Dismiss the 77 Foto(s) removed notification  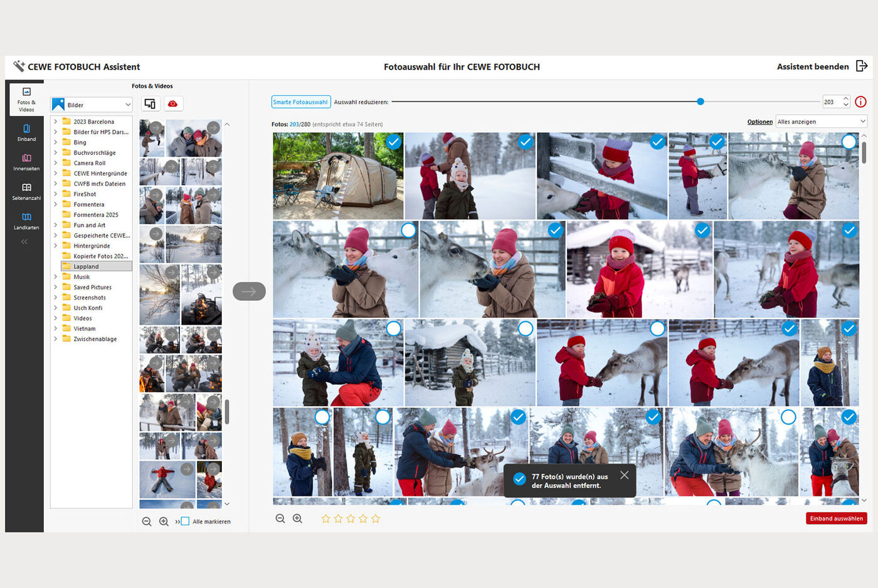point(624,475)
